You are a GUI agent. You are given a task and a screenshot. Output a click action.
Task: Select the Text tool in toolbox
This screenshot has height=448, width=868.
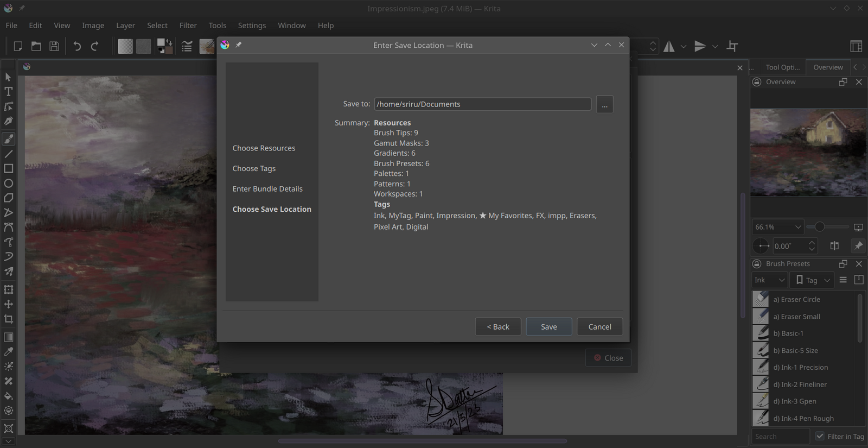(x=9, y=92)
